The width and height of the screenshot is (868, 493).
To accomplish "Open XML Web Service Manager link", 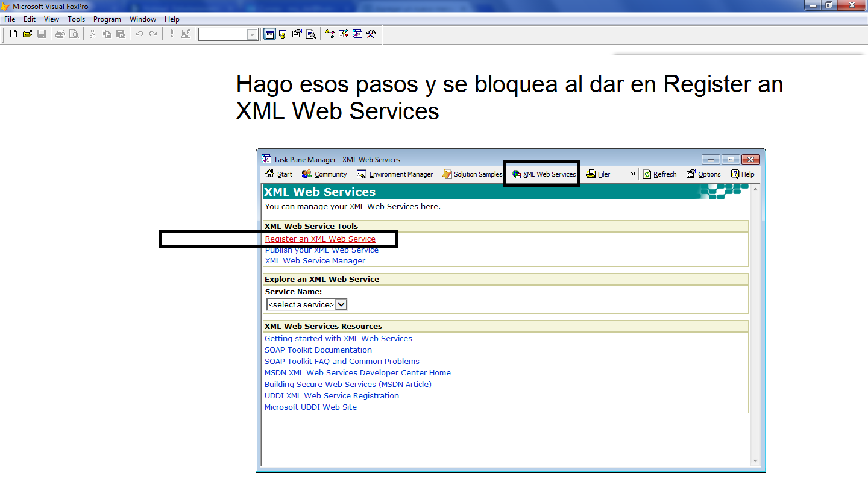I will click(x=315, y=261).
